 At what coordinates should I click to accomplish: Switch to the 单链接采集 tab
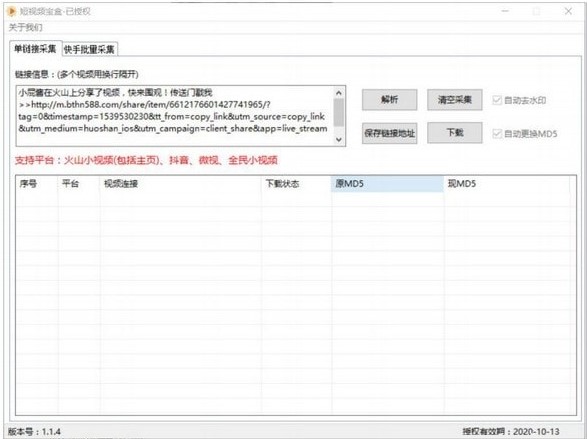[35, 49]
